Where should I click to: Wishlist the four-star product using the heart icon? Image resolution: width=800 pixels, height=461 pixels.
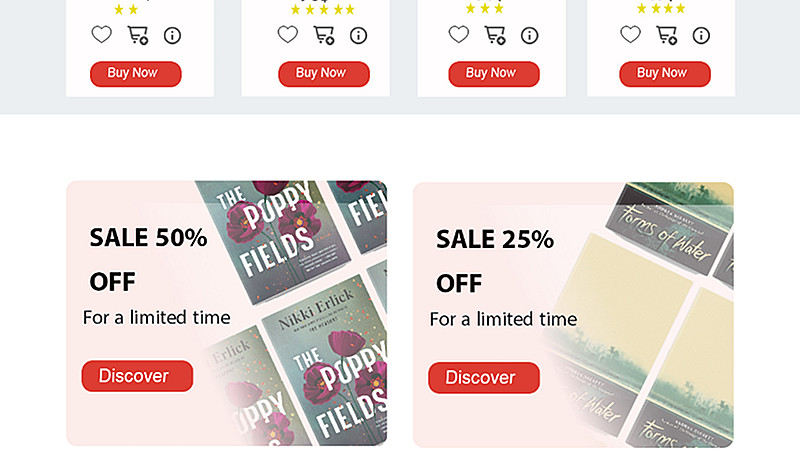630,35
